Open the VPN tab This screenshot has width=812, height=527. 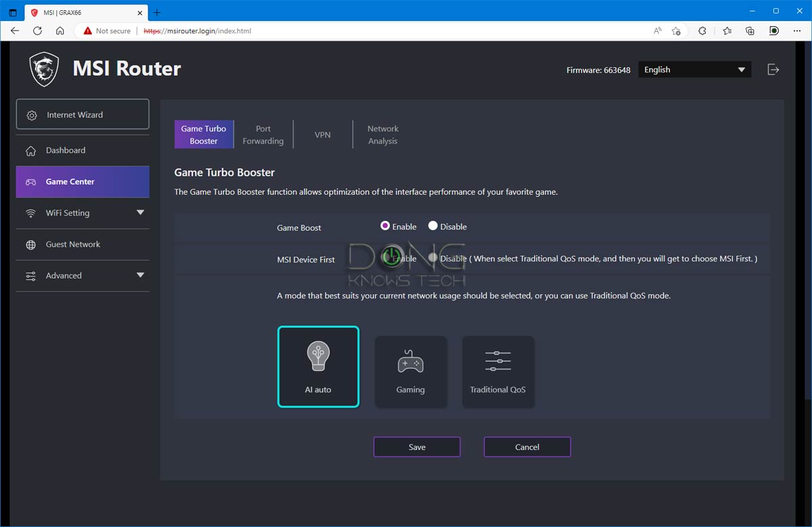coord(323,135)
